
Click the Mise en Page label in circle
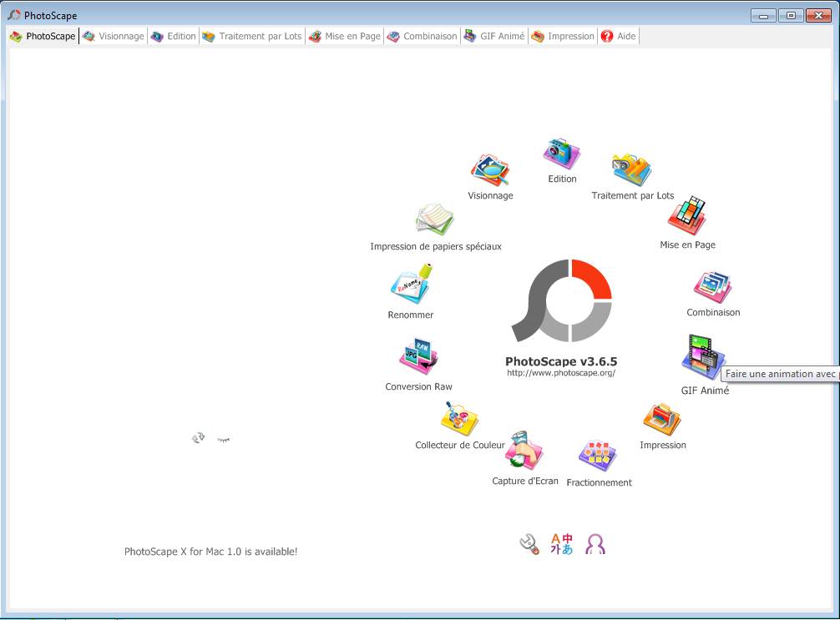coord(687,244)
